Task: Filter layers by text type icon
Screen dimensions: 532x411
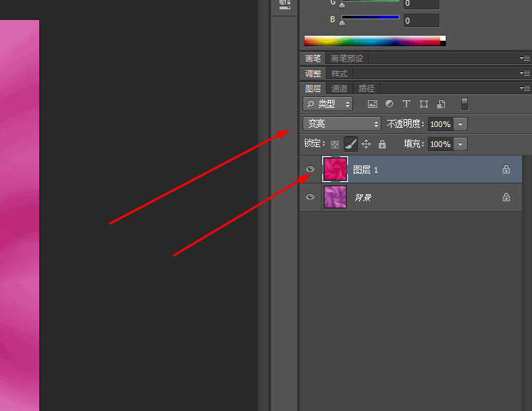Action: pyautogui.click(x=406, y=103)
